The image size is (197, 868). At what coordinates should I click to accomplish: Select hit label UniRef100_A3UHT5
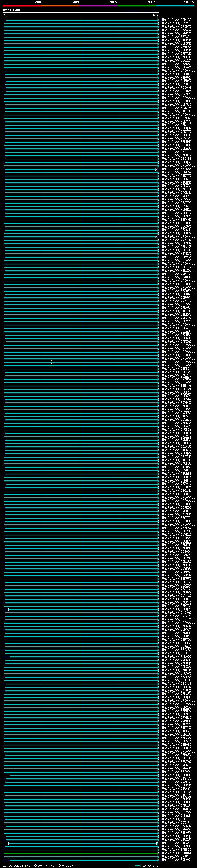click(176, 477)
